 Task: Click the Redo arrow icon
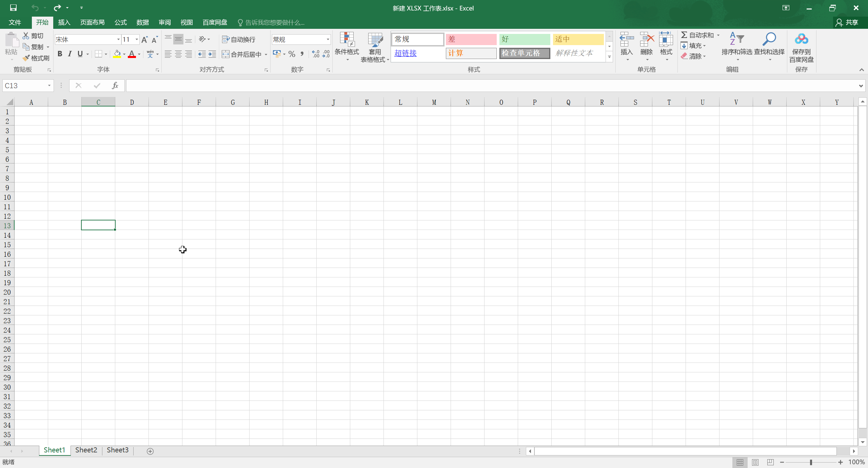[57, 8]
